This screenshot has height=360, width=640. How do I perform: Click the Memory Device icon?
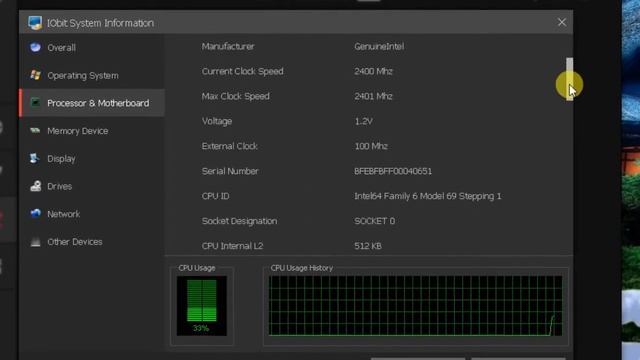[x=35, y=131]
